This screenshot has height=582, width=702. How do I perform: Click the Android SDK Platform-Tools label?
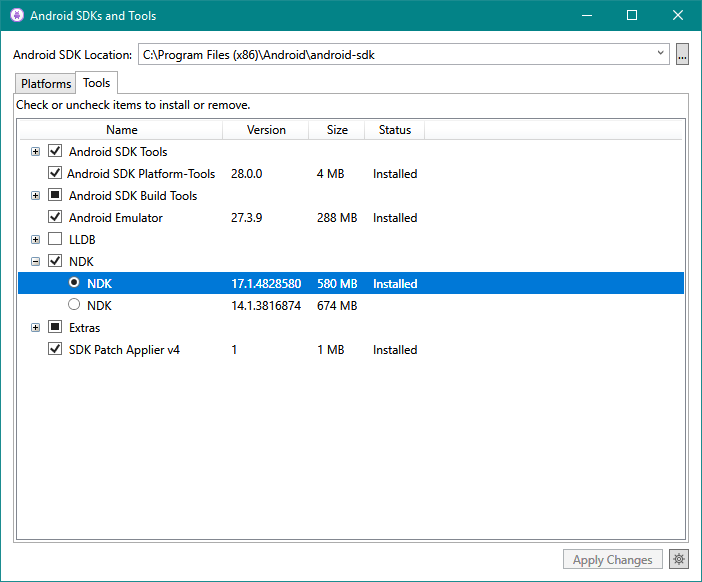coord(141,174)
